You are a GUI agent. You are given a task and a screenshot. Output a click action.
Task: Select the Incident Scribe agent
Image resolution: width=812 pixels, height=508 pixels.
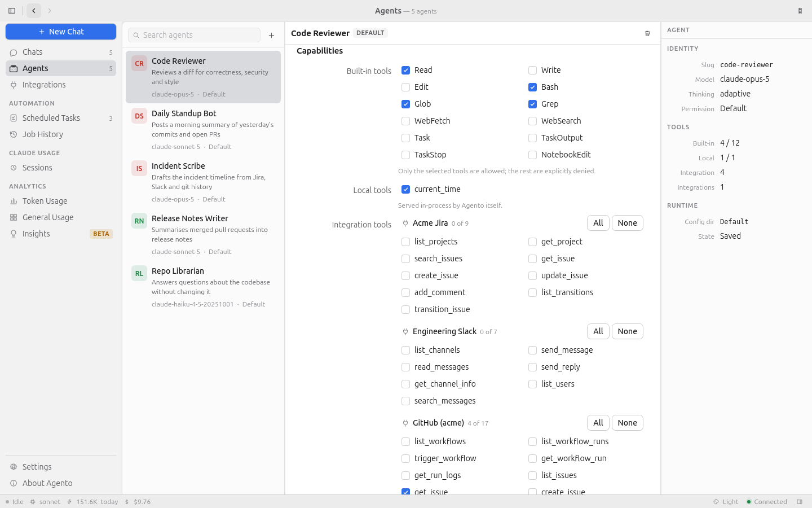pos(203,182)
